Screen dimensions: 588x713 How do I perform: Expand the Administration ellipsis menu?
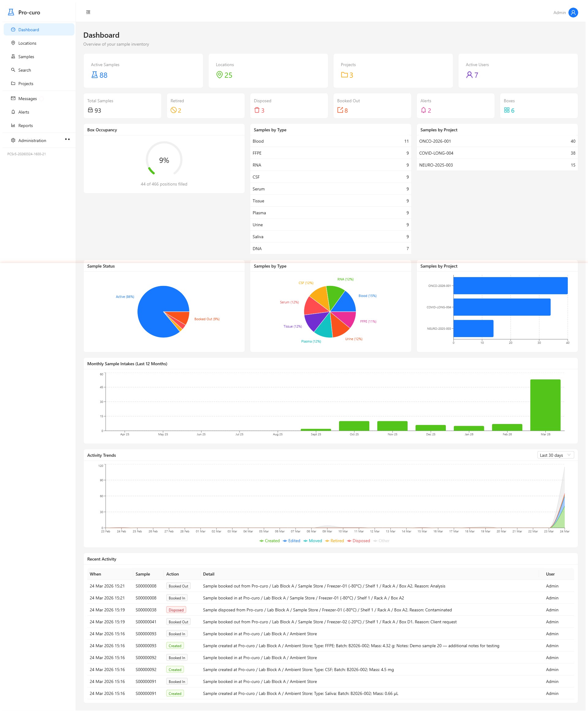(67, 139)
